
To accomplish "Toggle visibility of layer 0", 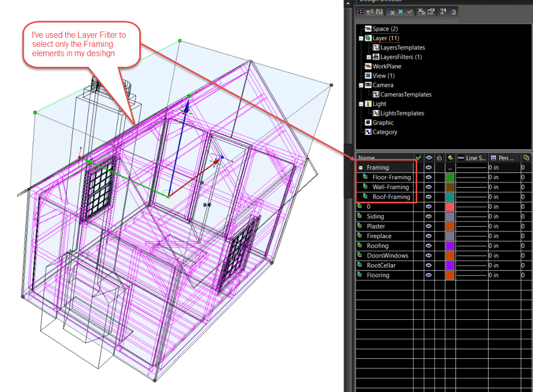I will point(429,207).
